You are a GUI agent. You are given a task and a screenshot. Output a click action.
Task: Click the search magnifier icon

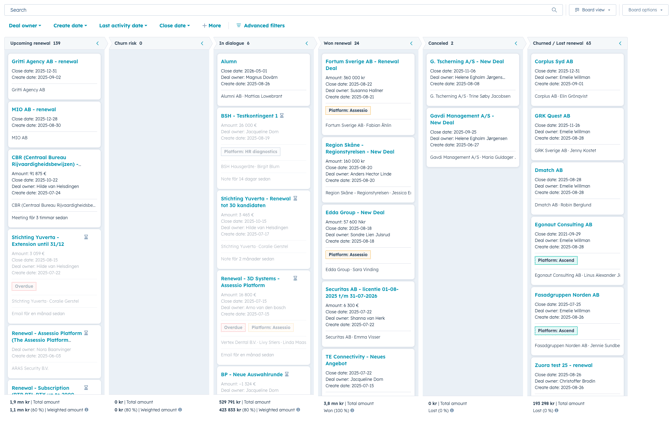(x=554, y=10)
